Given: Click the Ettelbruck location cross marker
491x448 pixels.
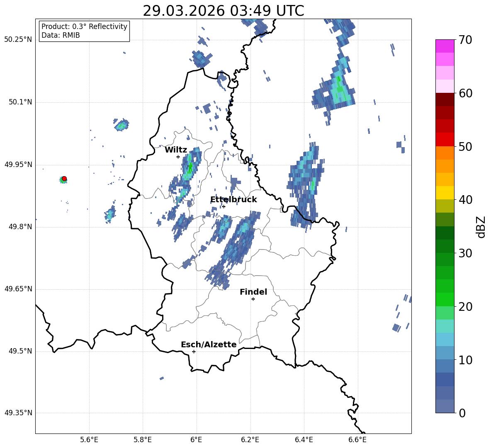Looking at the screenshot, I should click(224, 206).
